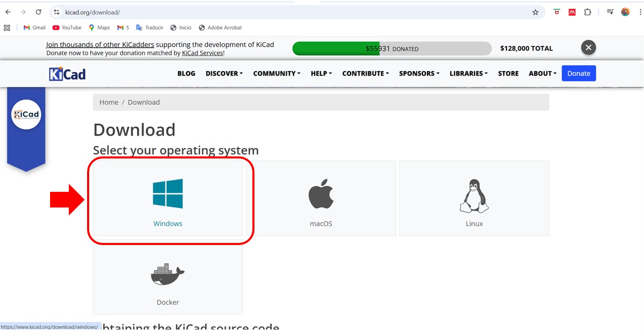The width and height of the screenshot is (644, 330).
Task: Expand the ABOUT dropdown
Action: [x=543, y=74]
